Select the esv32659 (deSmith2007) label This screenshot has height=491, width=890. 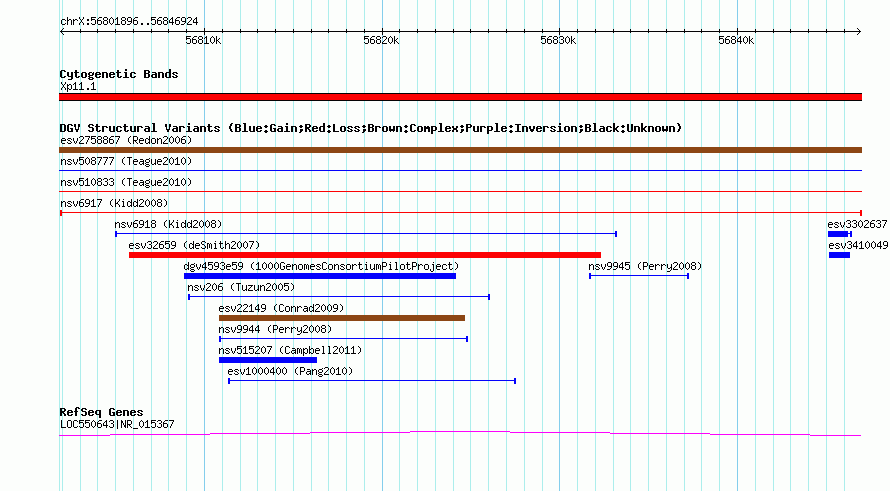pyautogui.click(x=194, y=245)
